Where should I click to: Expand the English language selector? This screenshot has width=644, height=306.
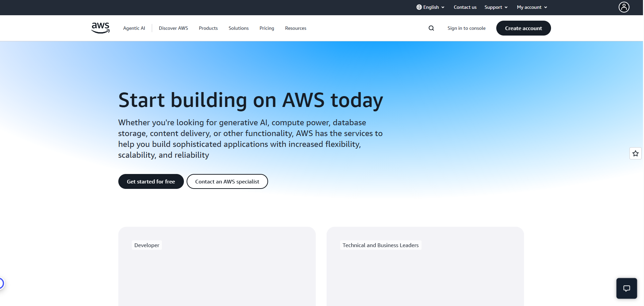[430, 7]
